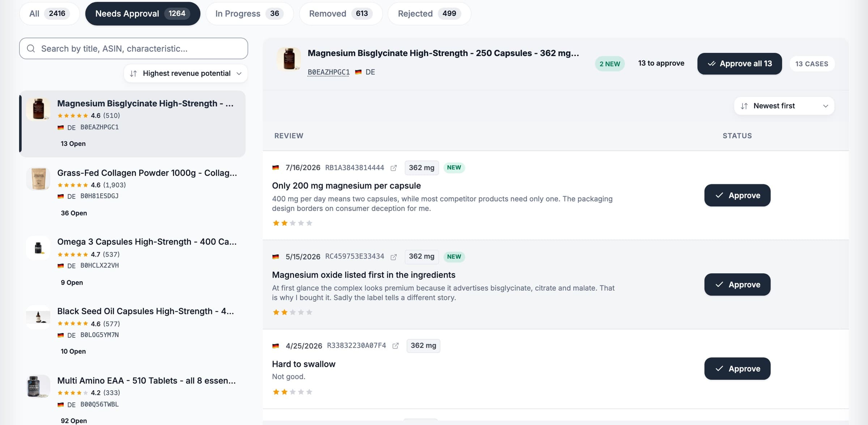
Task: Select Magnesium Bisglycinate thumbnail in the product list
Action: coord(38,109)
